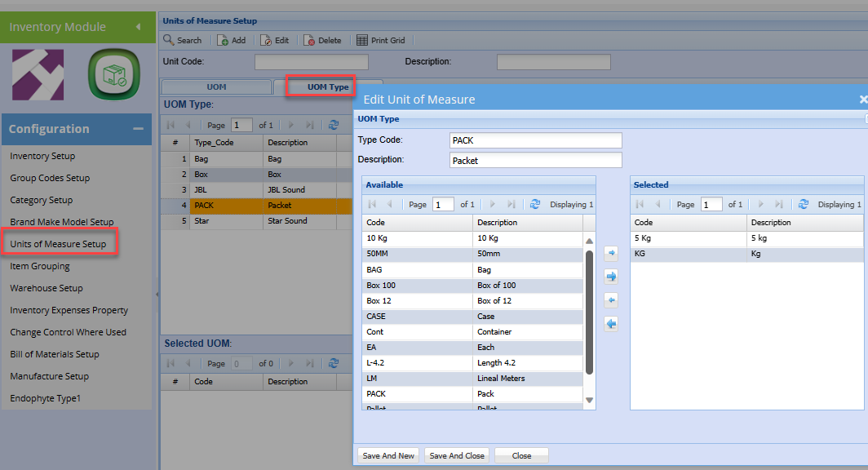Refresh the Selected list grid
Screen dimensions: 868x470
click(x=804, y=204)
